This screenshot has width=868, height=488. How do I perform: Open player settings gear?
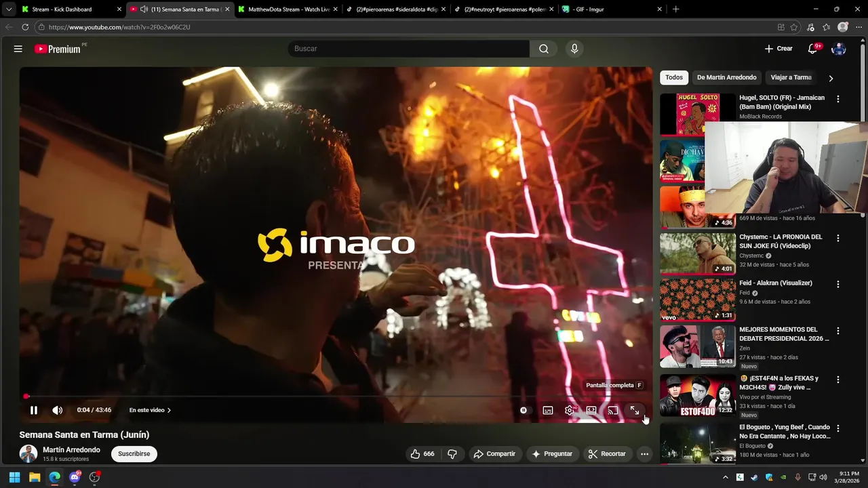point(570,410)
